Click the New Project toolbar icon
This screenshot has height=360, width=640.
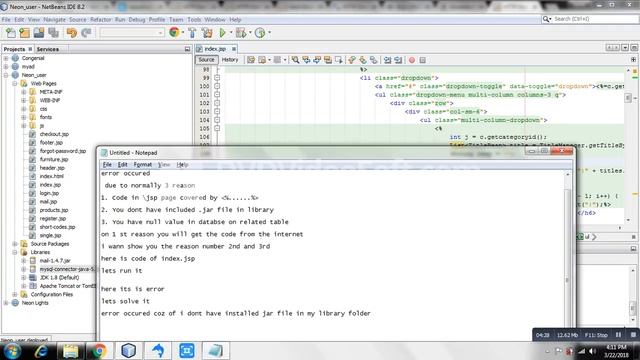[x=25, y=33]
